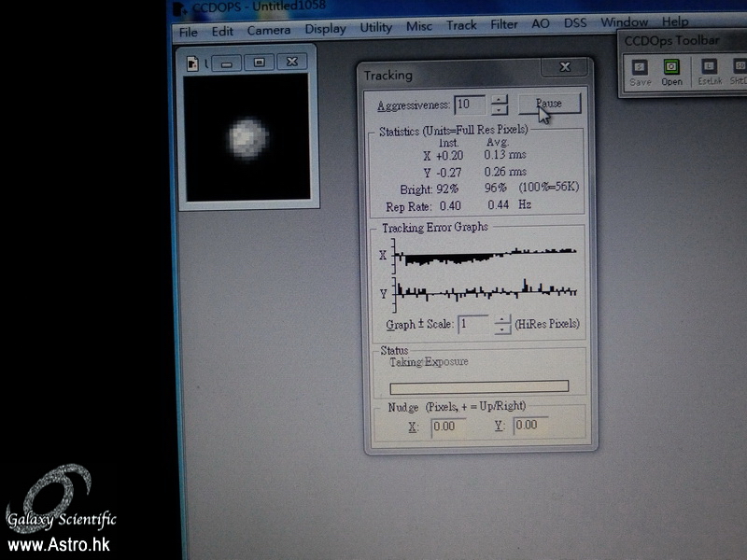Click the document icon in image window title

pyautogui.click(x=193, y=63)
